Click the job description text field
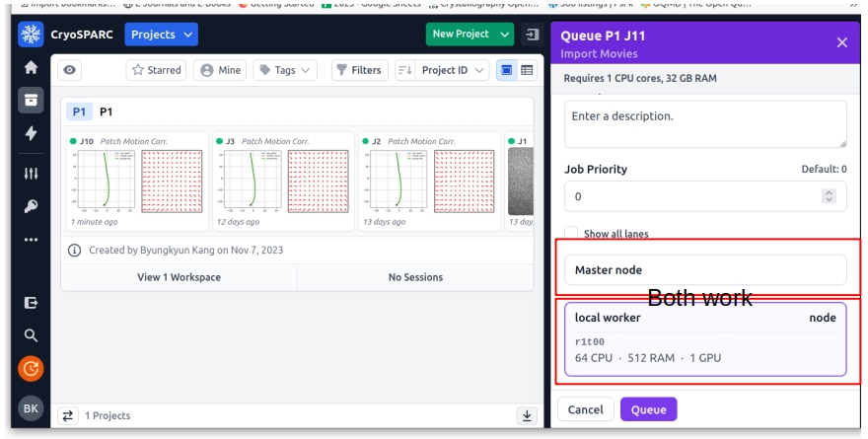This screenshot has width=868, height=439. click(704, 123)
